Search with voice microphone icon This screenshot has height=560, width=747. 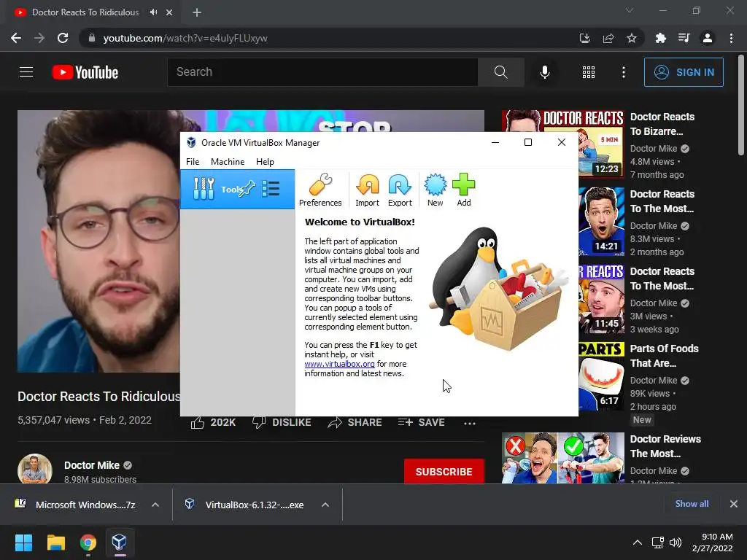(544, 72)
